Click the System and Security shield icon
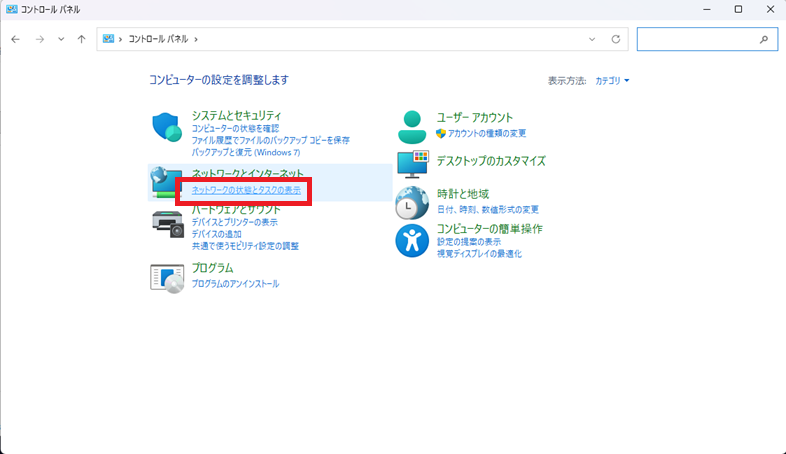Screen dimensions: 786x454 [167, 127]
